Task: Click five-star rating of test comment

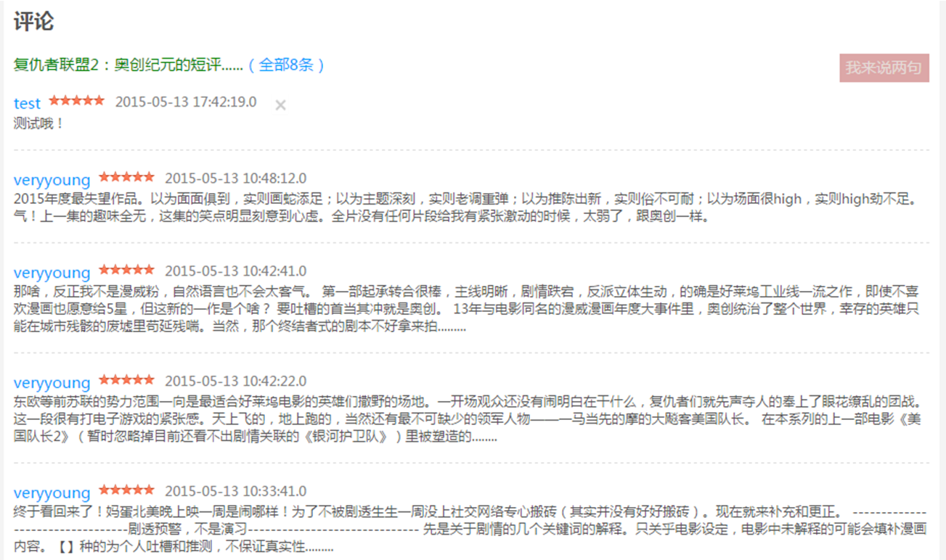Action: [77, 101]
